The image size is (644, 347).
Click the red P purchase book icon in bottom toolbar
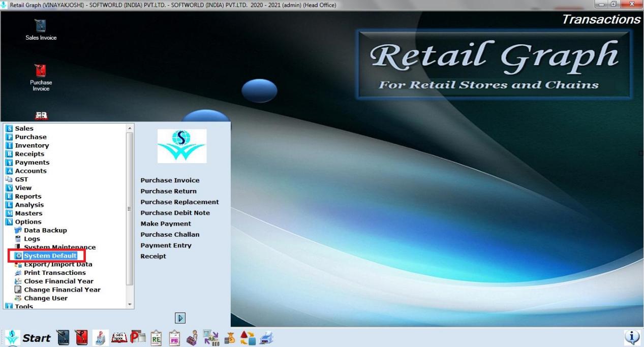[81, 338]
